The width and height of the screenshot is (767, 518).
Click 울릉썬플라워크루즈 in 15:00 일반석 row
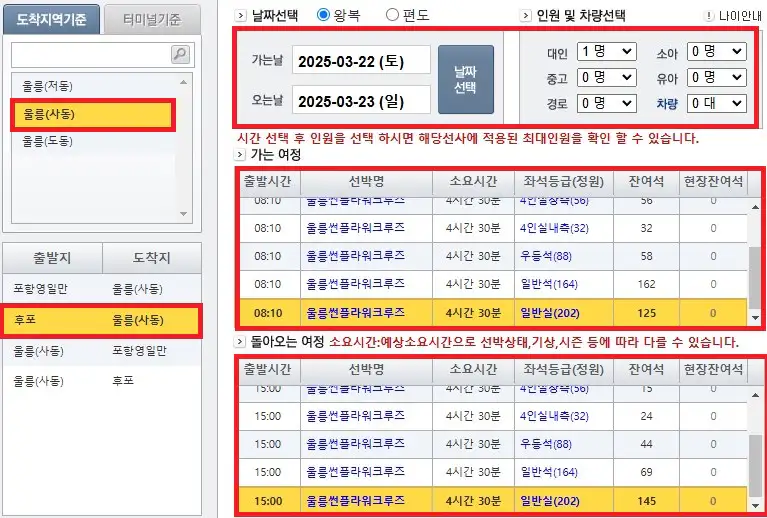tap(356, 472)
